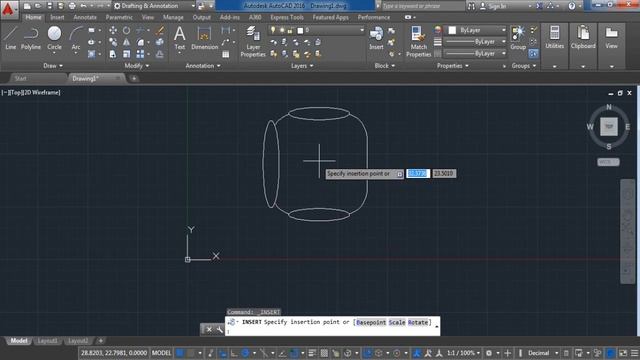Choose the Move tool in Modify panel
Viewport: 640px width, 360px height.
[113, 30]
